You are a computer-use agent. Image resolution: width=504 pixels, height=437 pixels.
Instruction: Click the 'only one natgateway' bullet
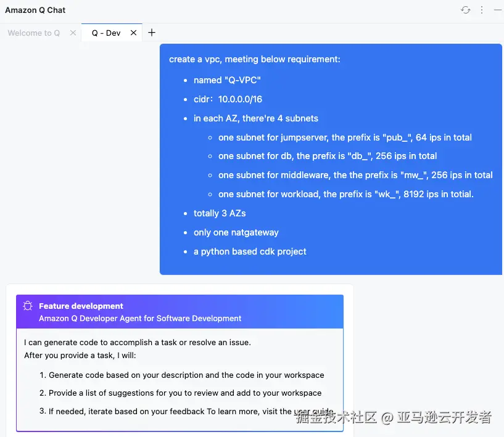[x=236, y=233]
